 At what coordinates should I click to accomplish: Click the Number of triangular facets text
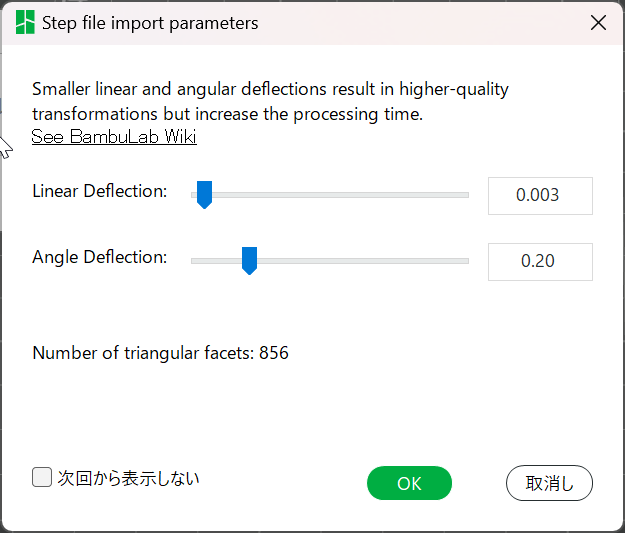point(160,353)
